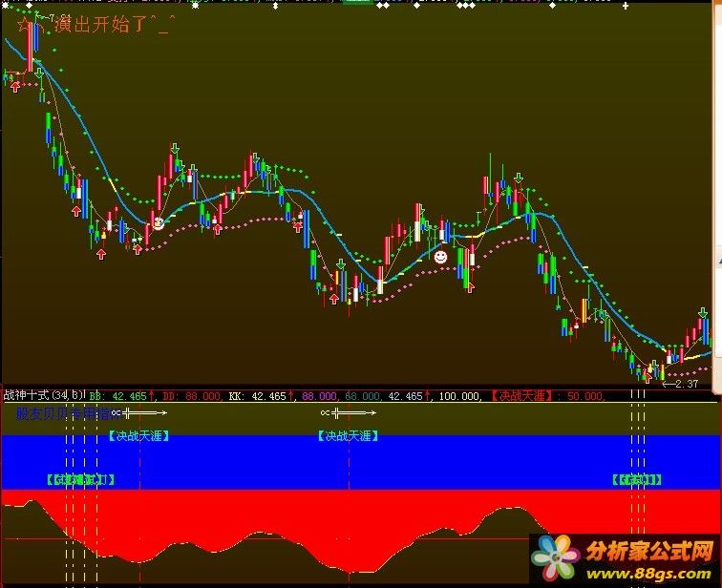
Task: Click the green down arrow above the rightmost candles
Action: tap(703, 313)
